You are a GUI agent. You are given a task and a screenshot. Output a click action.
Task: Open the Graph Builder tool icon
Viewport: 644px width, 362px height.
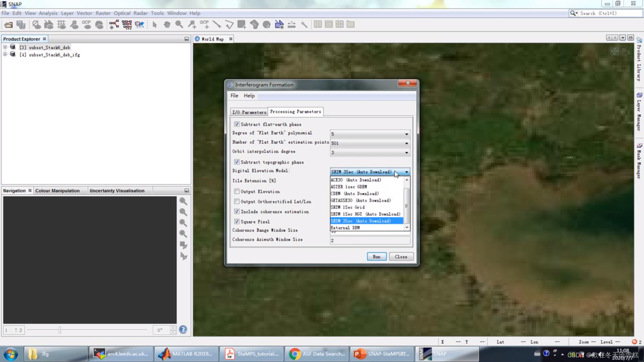pos(114,24)
